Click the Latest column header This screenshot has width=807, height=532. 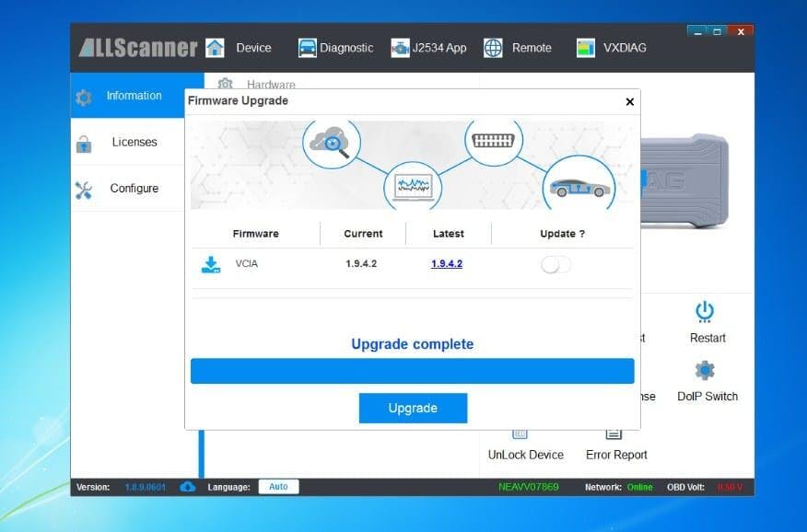coord(449,234)
